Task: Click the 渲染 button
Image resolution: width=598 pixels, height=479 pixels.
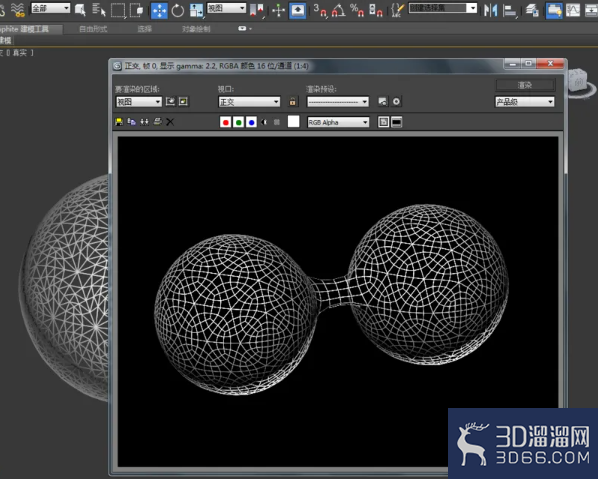Action: 525,85
